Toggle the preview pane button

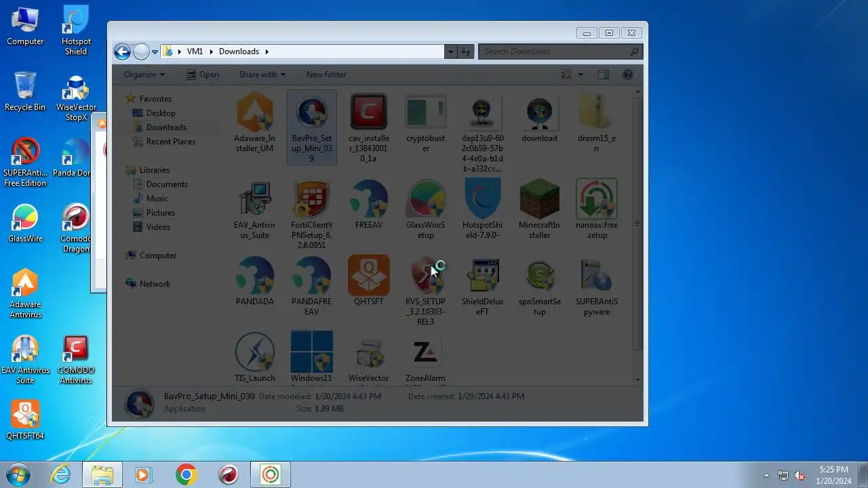tap(604, 75)
